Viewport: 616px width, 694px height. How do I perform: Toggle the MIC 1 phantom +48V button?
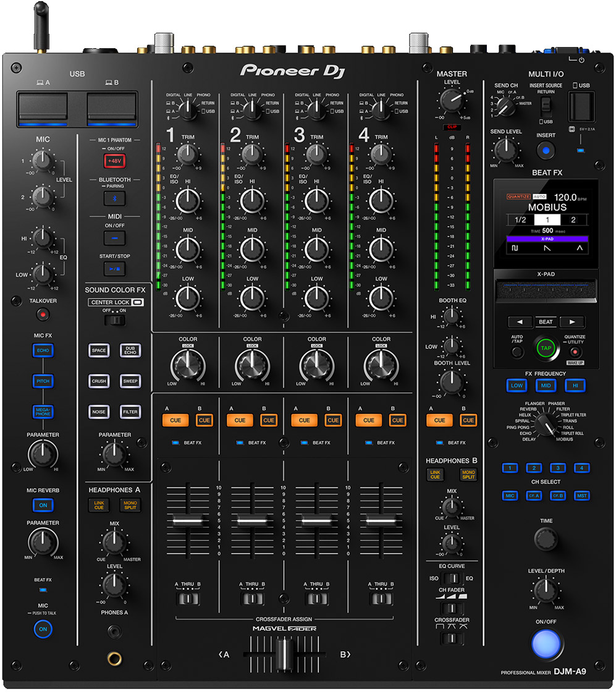pos(115,161)
